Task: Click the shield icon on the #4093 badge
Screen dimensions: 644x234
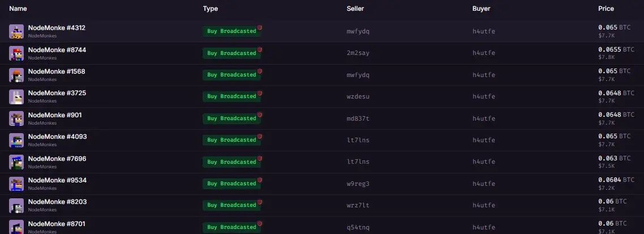Action: 260,137
